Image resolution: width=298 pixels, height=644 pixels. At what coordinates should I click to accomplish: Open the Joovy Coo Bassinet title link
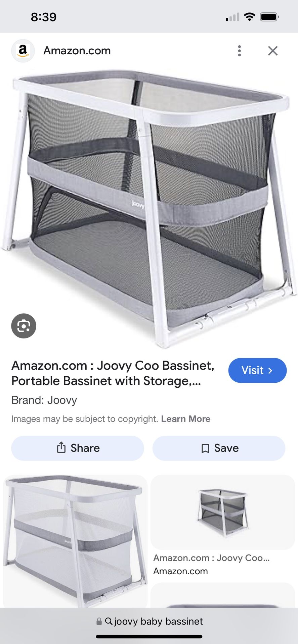tap(113, 373)
